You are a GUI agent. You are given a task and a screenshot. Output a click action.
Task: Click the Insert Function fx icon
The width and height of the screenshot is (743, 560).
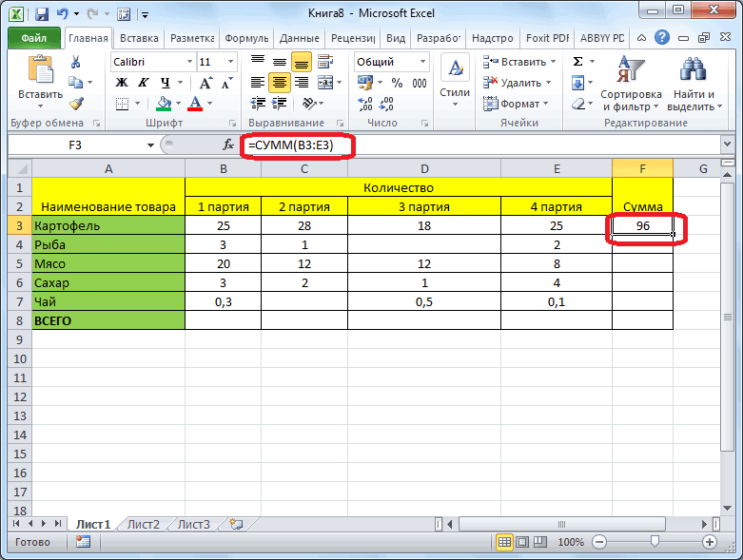click(228, 145)
